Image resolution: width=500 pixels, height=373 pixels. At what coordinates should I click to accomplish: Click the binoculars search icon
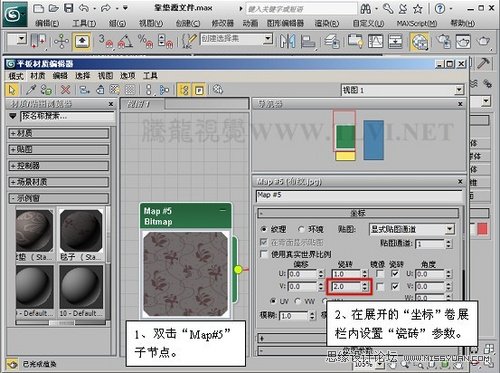click(x=365, y=9)
